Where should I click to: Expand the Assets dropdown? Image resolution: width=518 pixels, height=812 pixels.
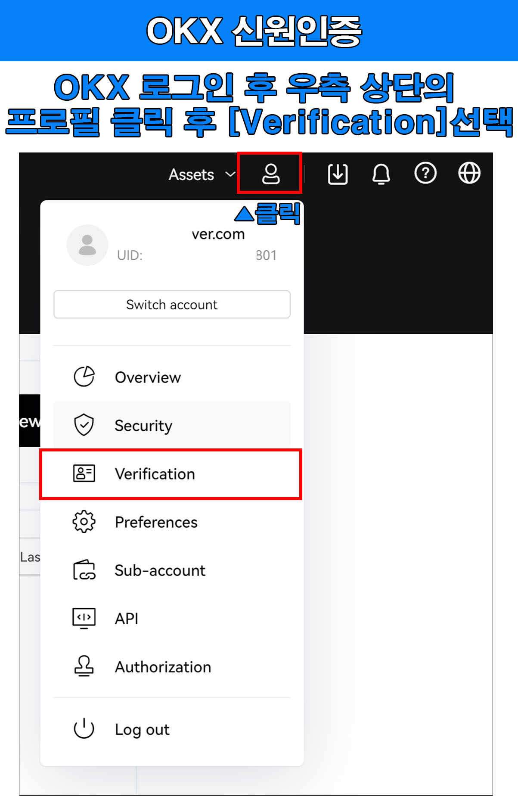click(x=202, y=174)
